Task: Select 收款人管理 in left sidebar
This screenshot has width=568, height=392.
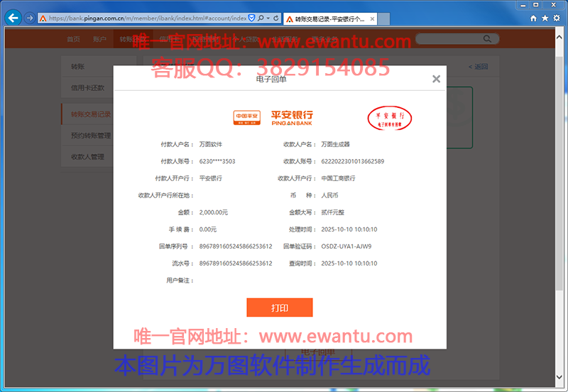Action: (87, 157)
